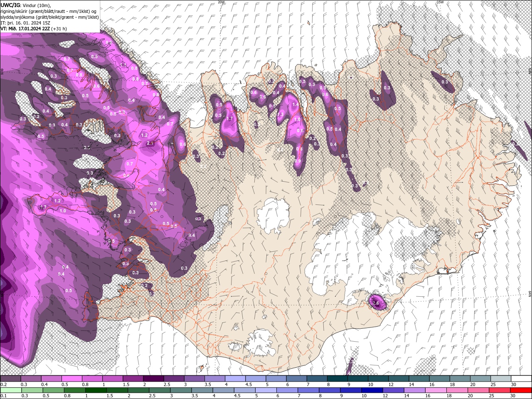Select the darkest purple swatch between 2 and 2.5

[x=153, y=379]
